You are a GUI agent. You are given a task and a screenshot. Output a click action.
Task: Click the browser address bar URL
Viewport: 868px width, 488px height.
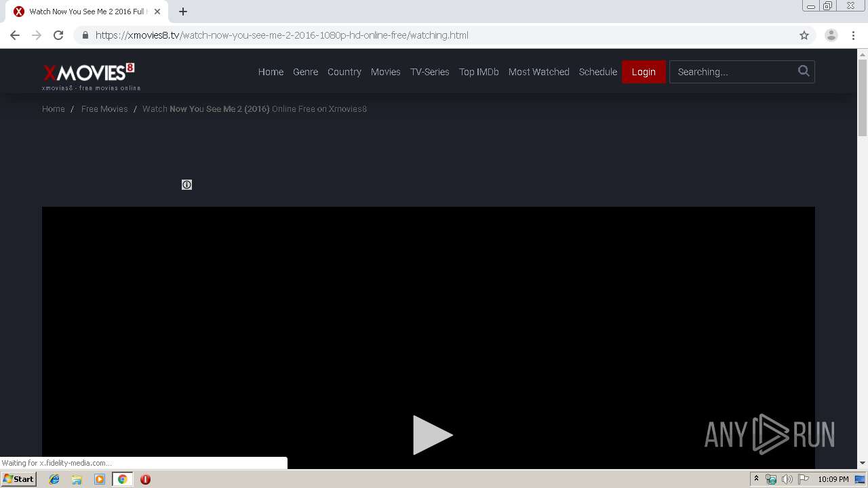click(x=281, y=35)
